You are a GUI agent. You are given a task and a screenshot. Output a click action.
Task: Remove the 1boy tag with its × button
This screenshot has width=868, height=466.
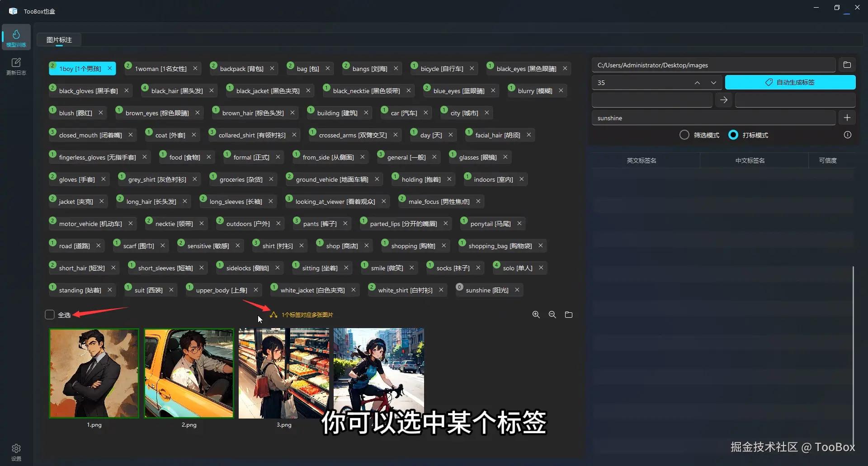(109, 68)
